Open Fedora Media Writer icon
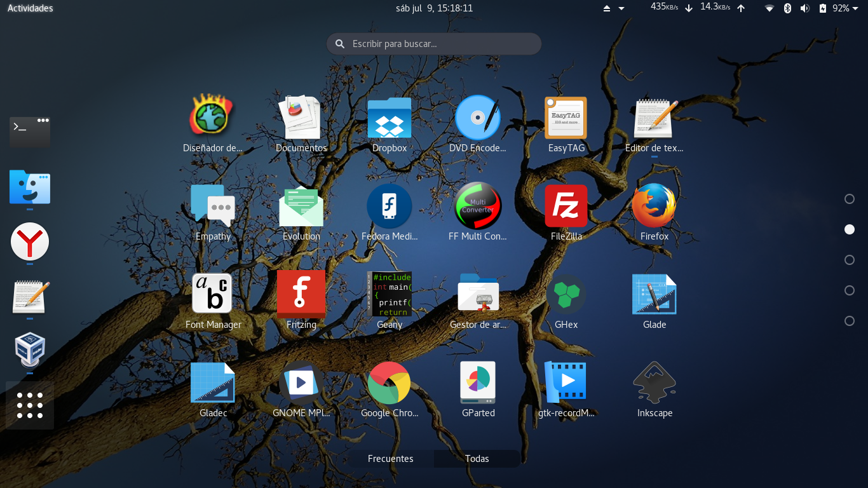This screenshot has width=868, height=488. (390, 206)
